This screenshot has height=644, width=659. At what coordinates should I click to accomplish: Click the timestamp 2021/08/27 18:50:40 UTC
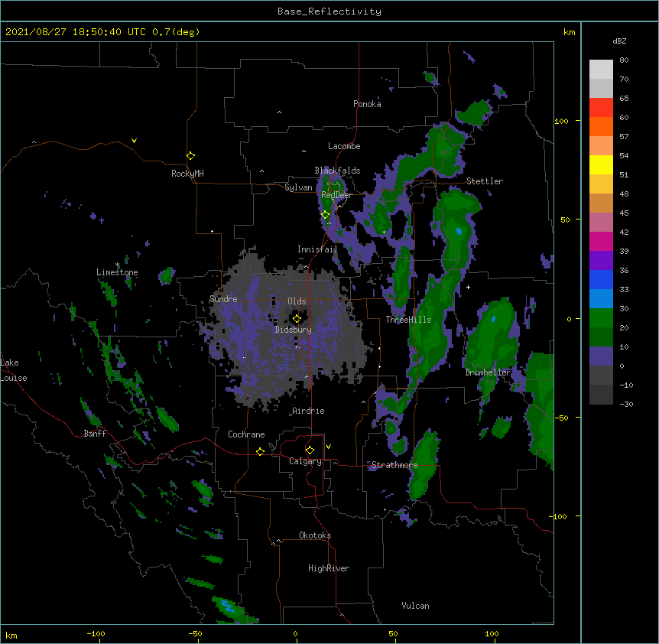click(76, 32)
